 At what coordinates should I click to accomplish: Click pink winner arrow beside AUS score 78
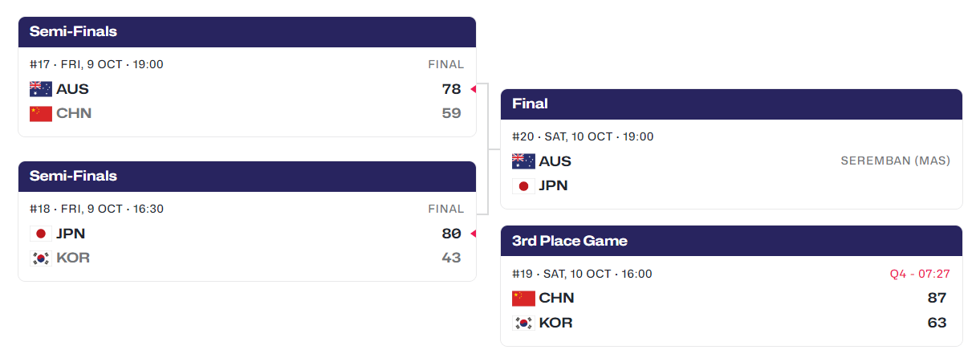(x=474, y=89)
